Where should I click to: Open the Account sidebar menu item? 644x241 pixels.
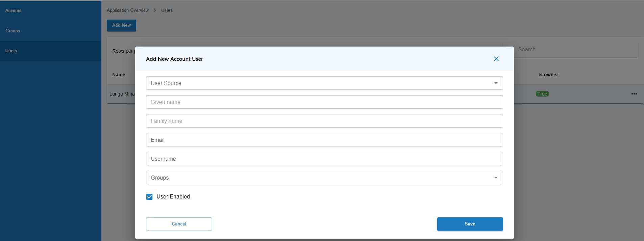pyautogui.click(x=14, y=11)
